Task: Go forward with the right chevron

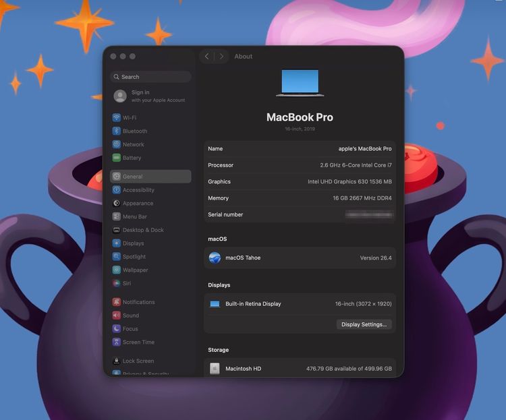Action: click(x=221, y=57)
